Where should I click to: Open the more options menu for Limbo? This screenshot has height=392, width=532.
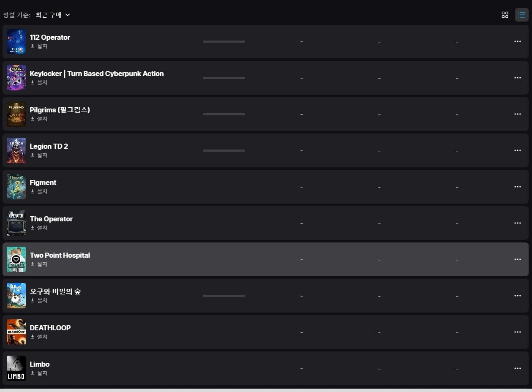point(518,368)
